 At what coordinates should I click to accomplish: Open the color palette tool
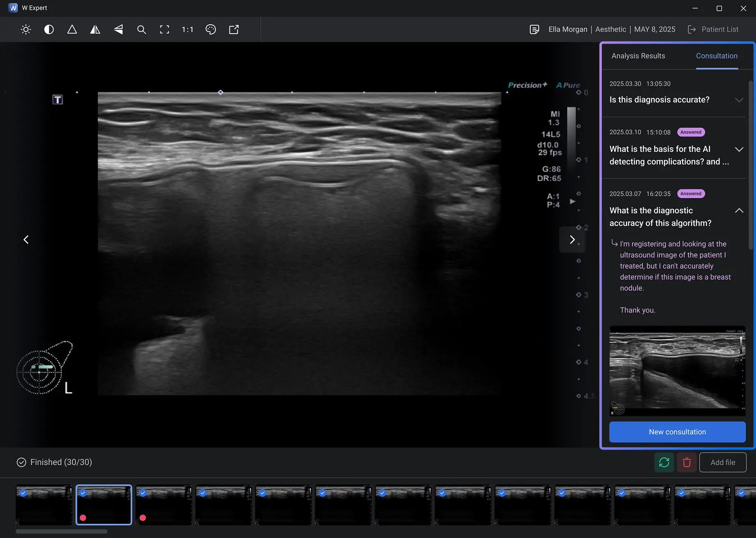210,30
